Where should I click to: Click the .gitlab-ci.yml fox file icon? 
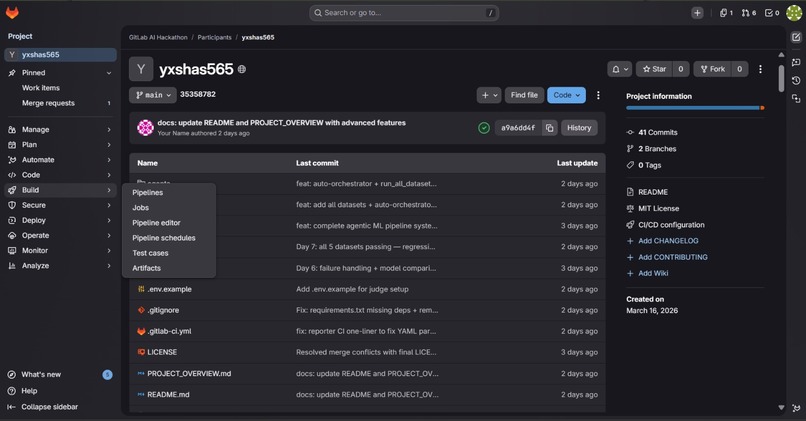[141, 332]
